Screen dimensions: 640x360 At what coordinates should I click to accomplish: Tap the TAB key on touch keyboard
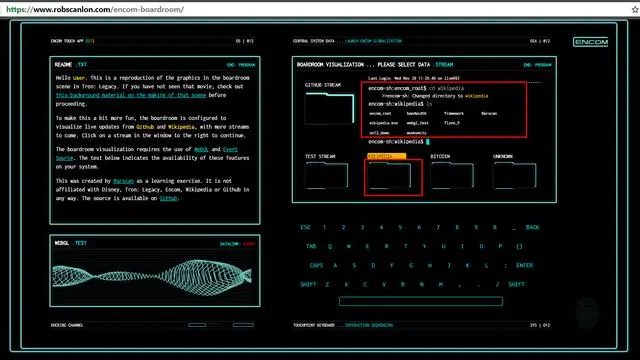click(x=311, y=246)
